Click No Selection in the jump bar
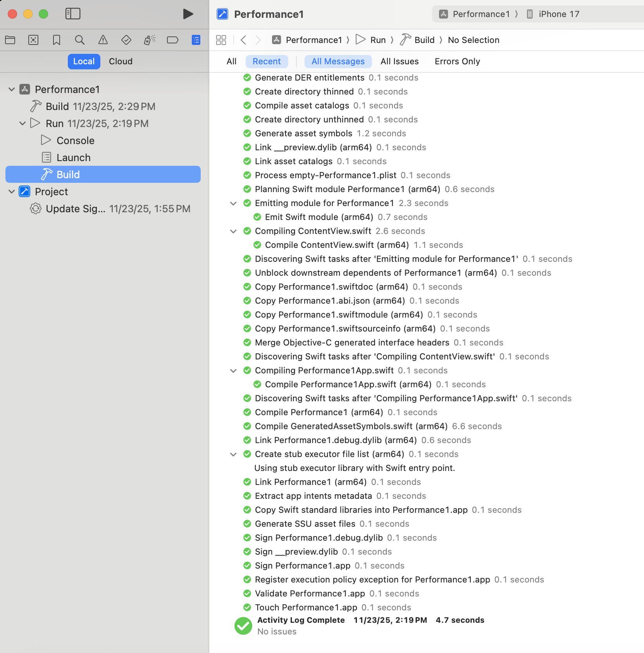Screen dimensions: 644x653 tap(474, 40)
